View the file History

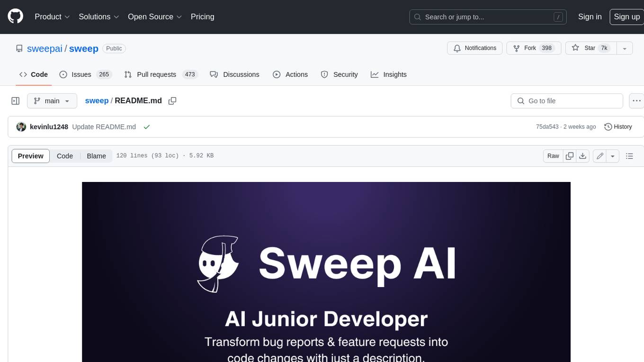(618, 127)
